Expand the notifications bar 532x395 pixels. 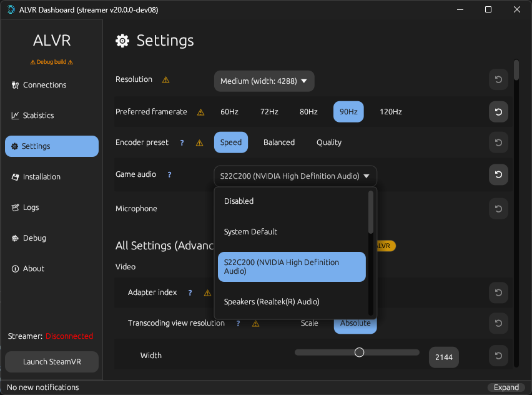coord(506,387)
